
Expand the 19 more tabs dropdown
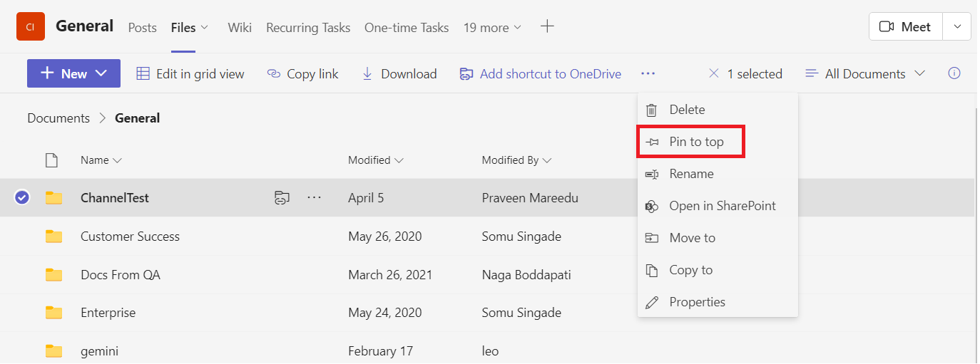click(492, 28)
